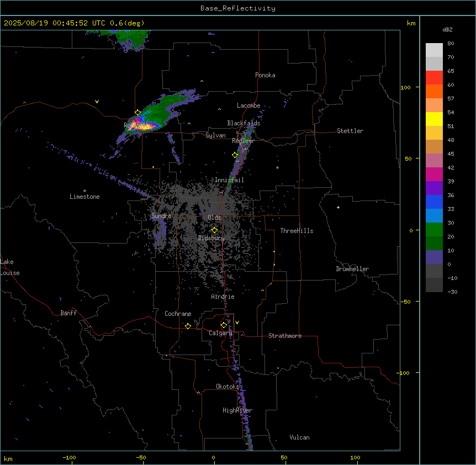Click the Calgary city label
Viewport: 476px width, 465px height.
[221, 333]
